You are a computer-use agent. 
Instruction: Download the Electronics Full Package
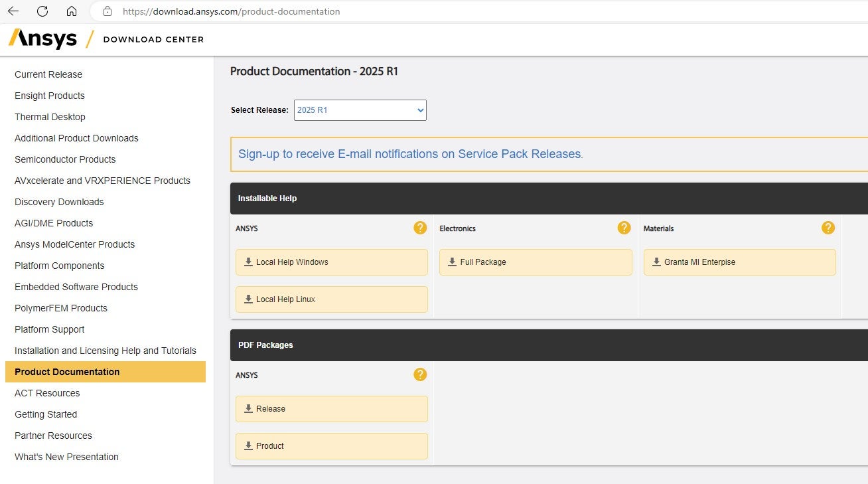(535, 262)
